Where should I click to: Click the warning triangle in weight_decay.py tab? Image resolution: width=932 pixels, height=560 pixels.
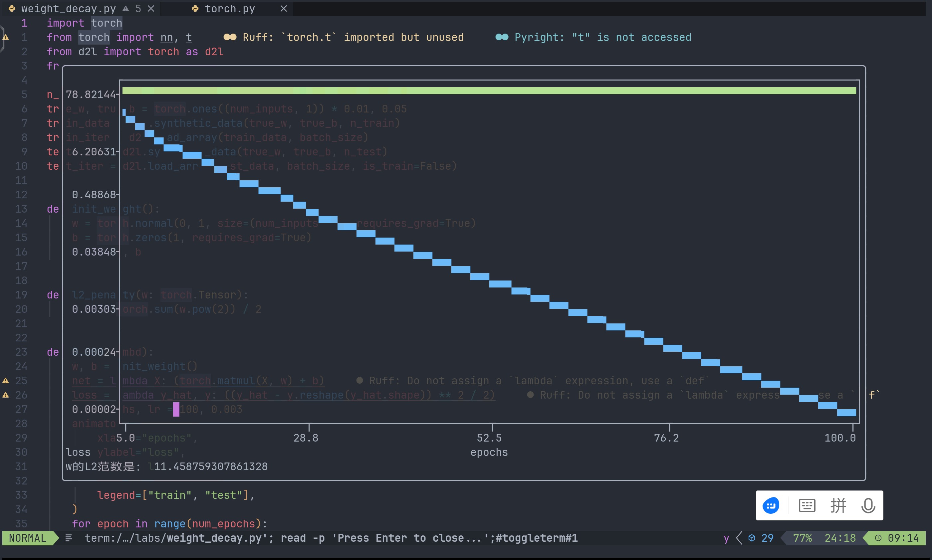tap(126, 9)
